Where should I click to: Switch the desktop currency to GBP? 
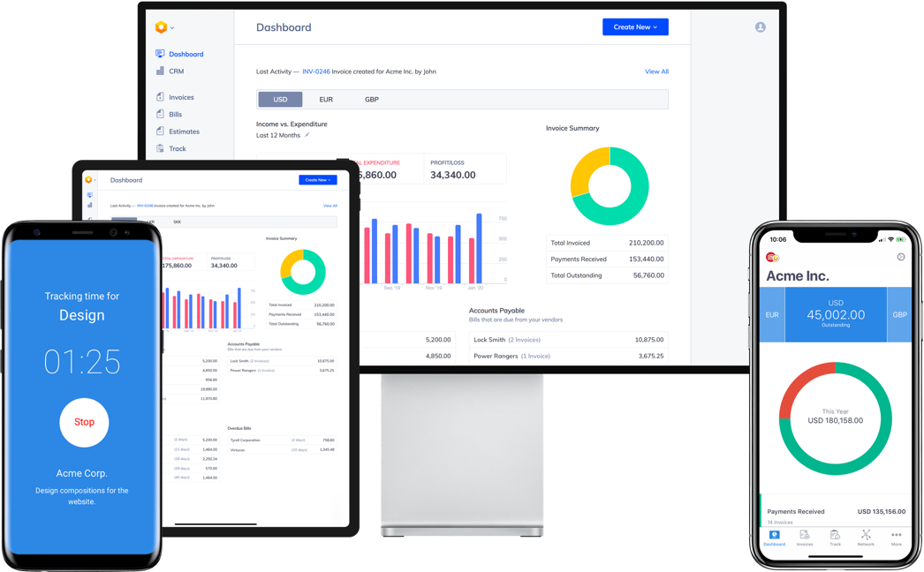pyautogui.click(x=372, y=99)
